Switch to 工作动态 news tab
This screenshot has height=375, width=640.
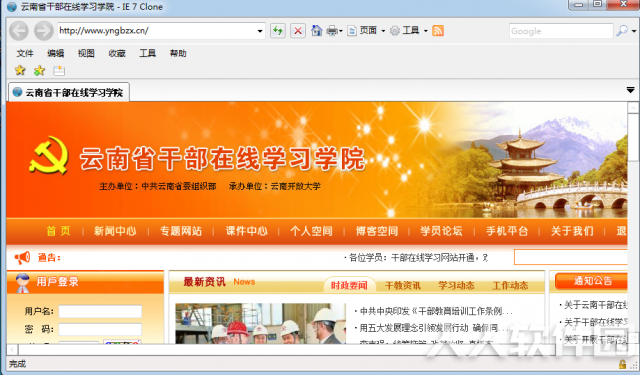pos(510,285)
